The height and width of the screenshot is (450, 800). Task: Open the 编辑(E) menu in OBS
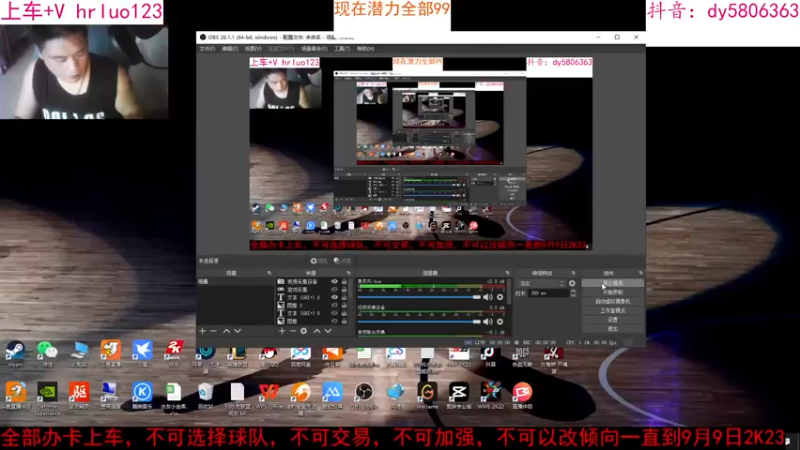click(x=230, y=48)
